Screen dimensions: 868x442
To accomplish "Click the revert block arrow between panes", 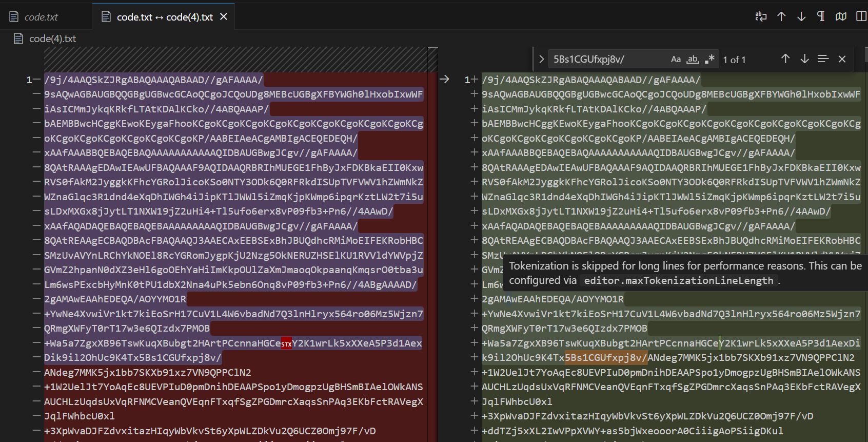I will 444,79.
